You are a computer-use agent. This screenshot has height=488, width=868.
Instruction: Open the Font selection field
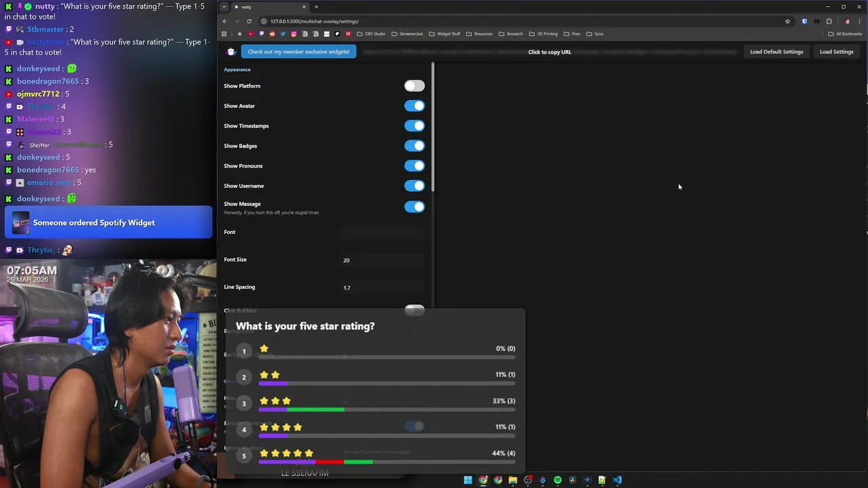(x=383, y=232)
